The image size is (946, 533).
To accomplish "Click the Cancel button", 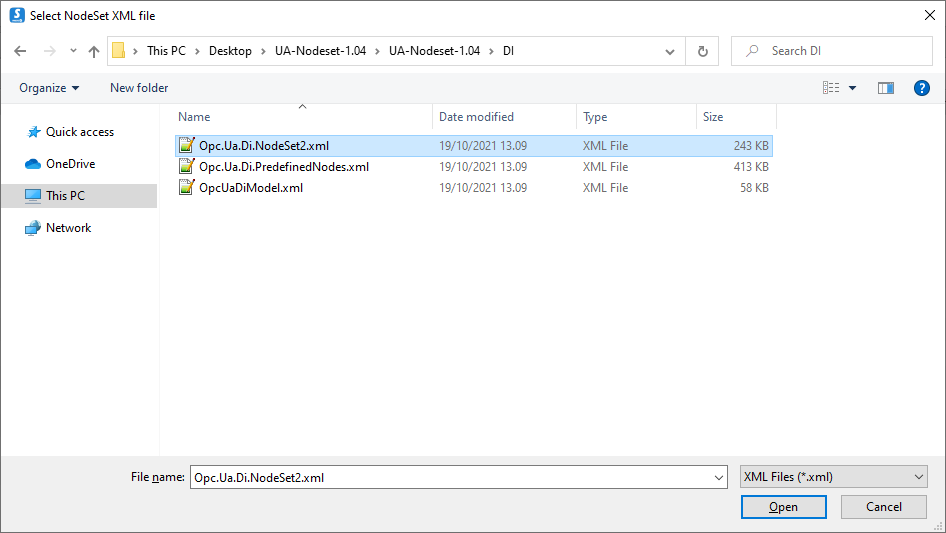I will pos(883,507).
